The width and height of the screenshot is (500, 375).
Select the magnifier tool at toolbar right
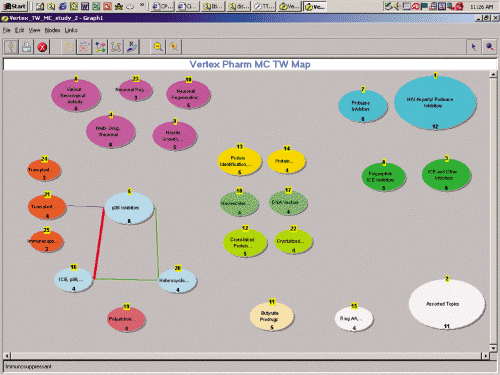[x=489, y=47]
